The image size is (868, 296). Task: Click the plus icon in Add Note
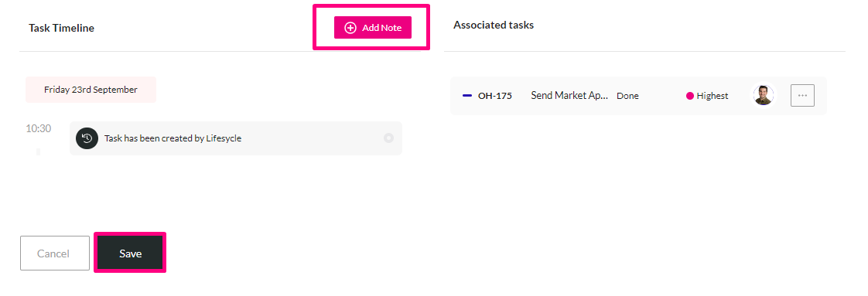(x=350, y=28)
